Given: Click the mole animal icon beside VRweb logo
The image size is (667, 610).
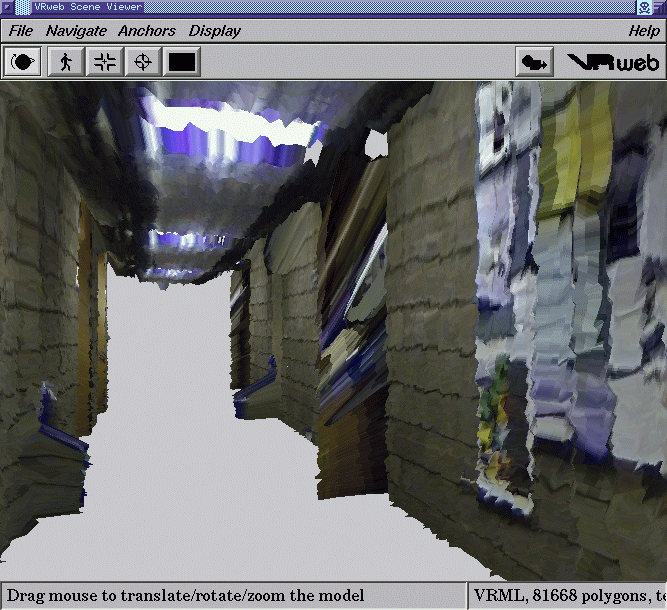Looking at the screenshot, I should point(535,62).
